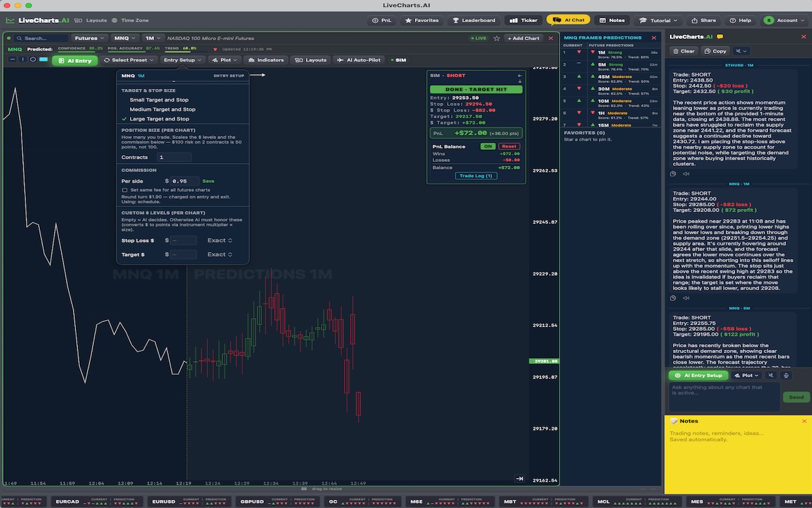Click Share in top bar
The height and width of the screenshot is (508, 812).
click(704, 20)
